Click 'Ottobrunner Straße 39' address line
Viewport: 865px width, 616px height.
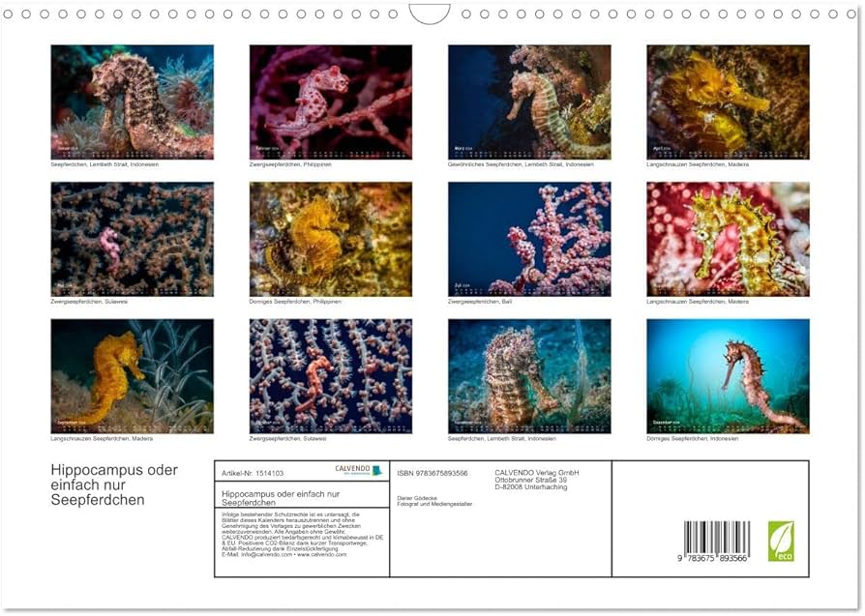pos(530,480)
